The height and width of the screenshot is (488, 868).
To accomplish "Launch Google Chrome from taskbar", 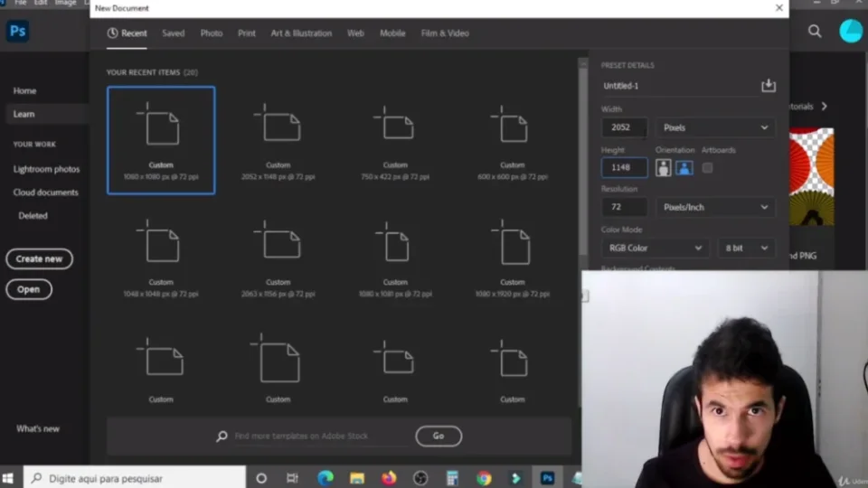I will click(484, 478).
